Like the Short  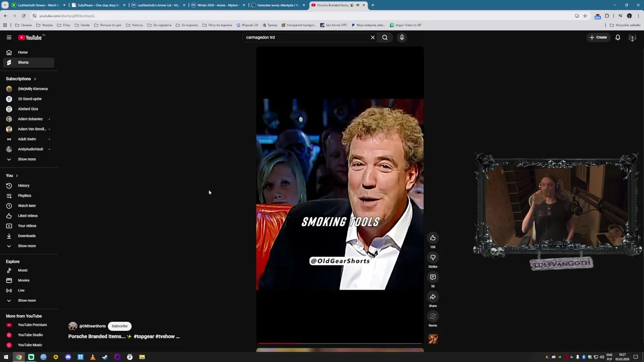[433, 238]
